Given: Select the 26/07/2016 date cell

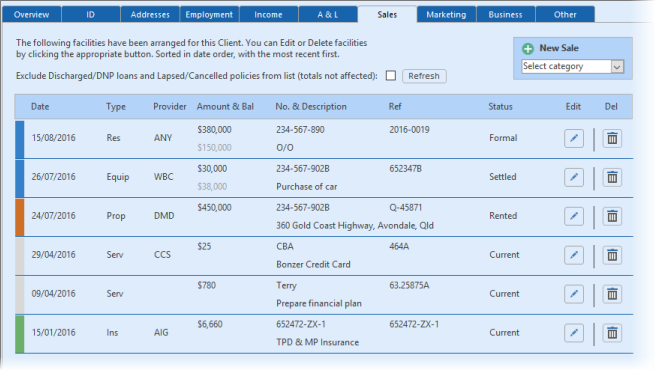Looking at the screenshot, I should (54, 177).
